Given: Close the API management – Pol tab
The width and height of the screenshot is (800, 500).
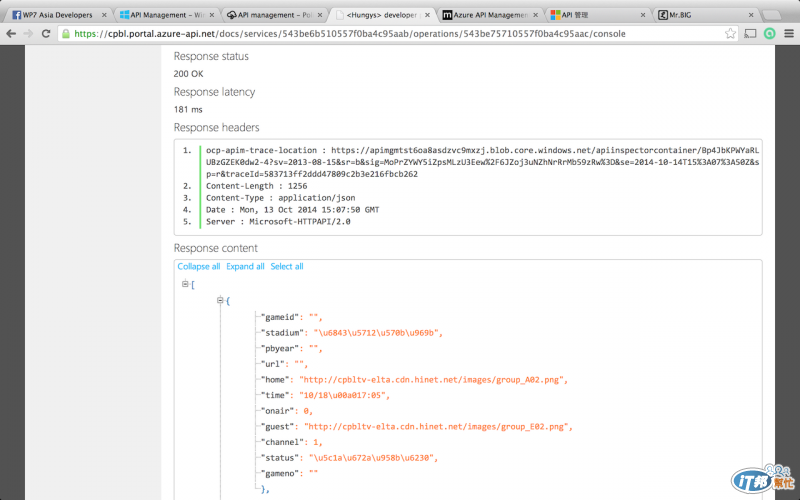Looking at the screenshot, I should (x=320, y=15).
